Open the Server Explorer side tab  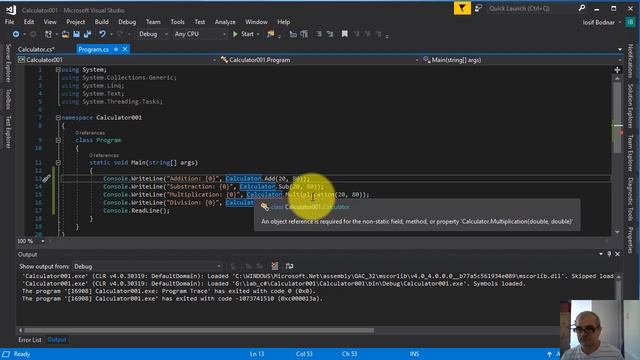[x=8, y=63]
